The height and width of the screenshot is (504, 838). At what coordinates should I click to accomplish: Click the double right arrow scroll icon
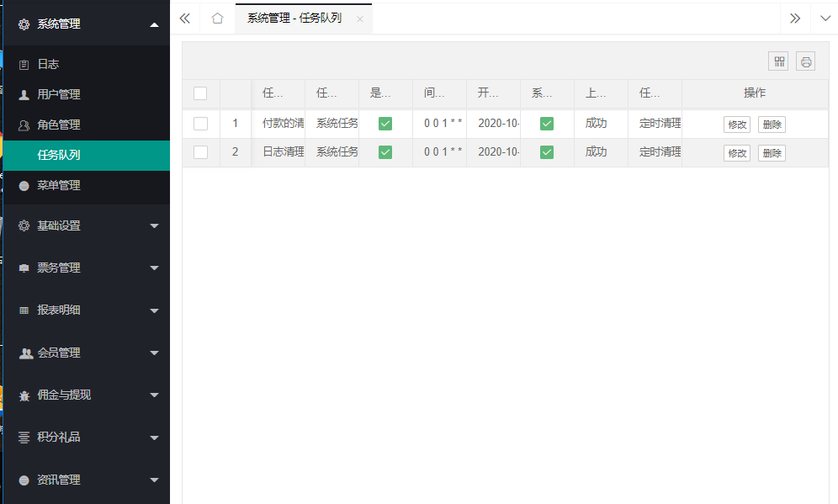point(794,19)
